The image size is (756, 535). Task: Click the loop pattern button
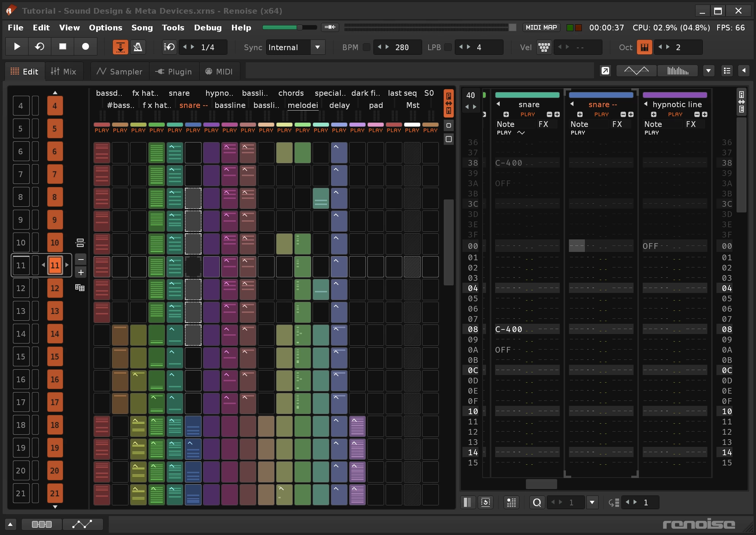coord(40,47)
